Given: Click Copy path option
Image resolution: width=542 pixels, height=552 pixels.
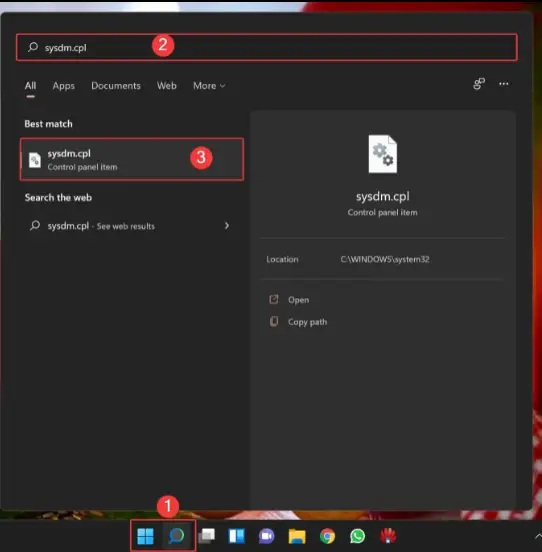Looking at the screenshot, I should pos(307,322).
